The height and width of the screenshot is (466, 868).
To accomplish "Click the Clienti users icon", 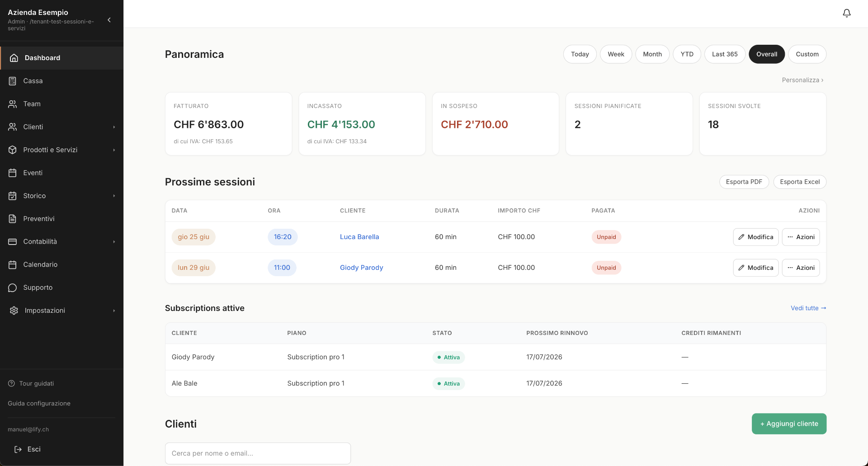I will point(13,127).
